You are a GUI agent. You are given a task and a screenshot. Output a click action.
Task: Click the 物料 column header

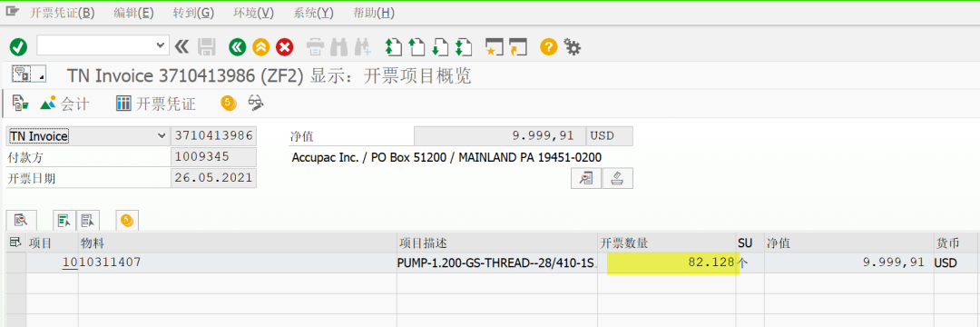tap(238, 243)
